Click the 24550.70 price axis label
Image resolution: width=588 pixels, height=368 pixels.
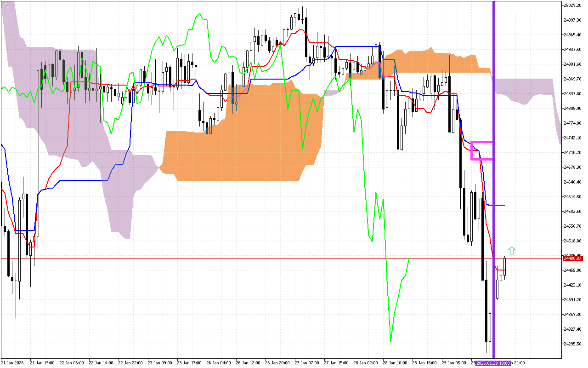tap(572, 226)
